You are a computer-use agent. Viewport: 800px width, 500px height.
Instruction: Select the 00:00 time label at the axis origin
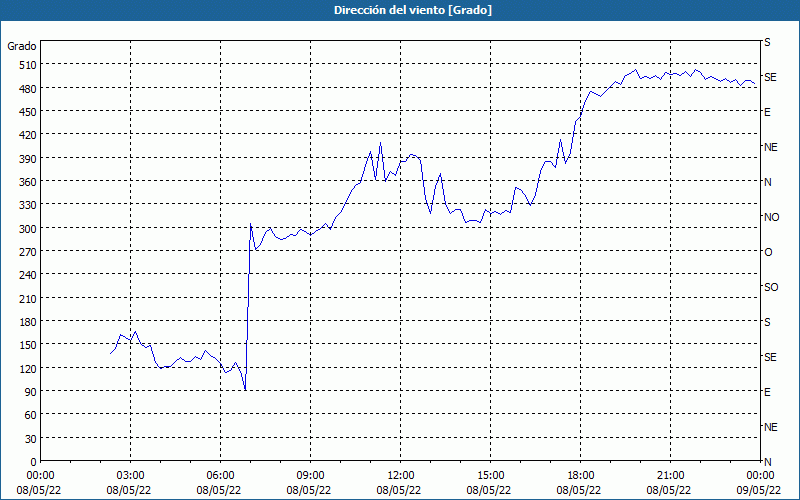[x=39, y=476]
